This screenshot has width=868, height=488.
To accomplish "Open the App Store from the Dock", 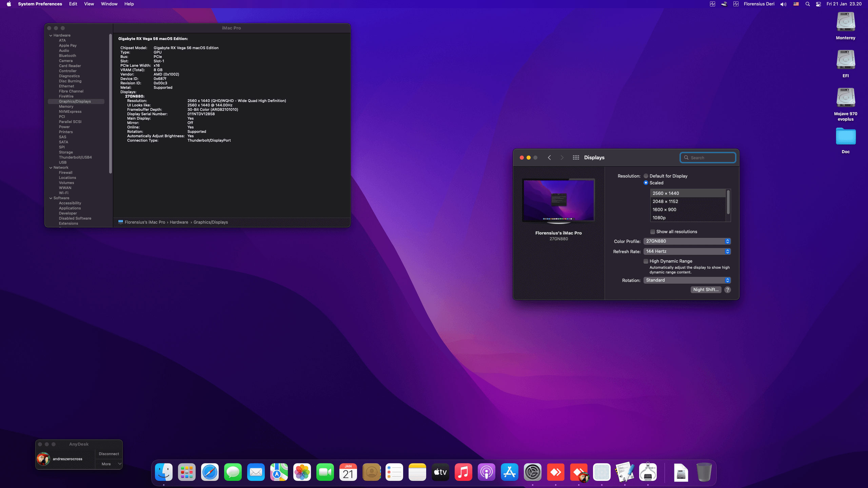I will (x=510, y=472).
